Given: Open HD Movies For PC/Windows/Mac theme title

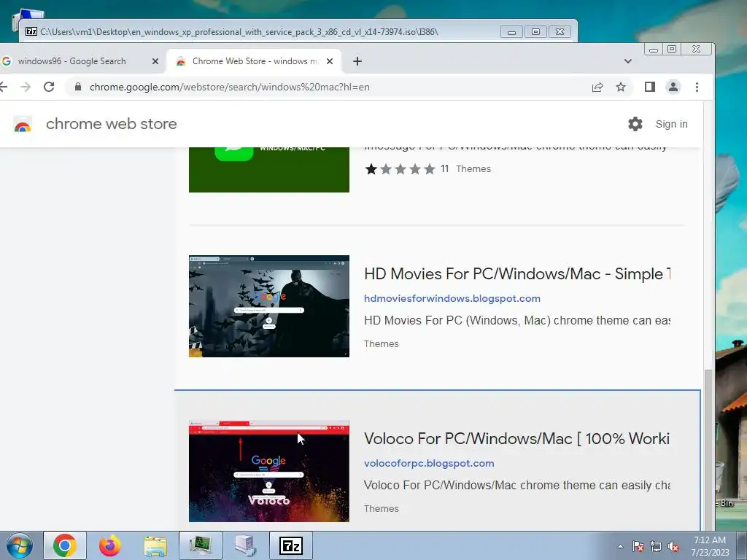Looking at the screenshot, I should tap(517, 274).
